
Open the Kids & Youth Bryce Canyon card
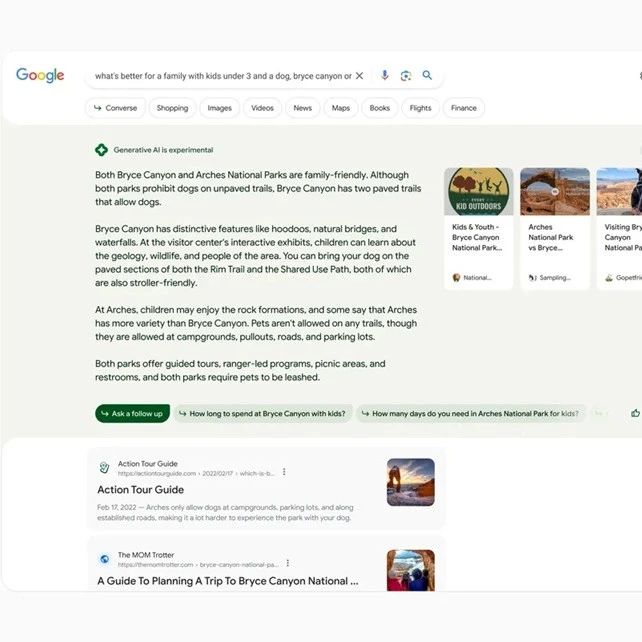(479, 228)
